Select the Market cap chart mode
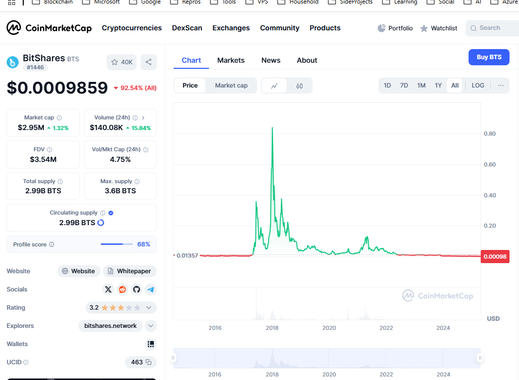519x380 pixels. point(231,86)
